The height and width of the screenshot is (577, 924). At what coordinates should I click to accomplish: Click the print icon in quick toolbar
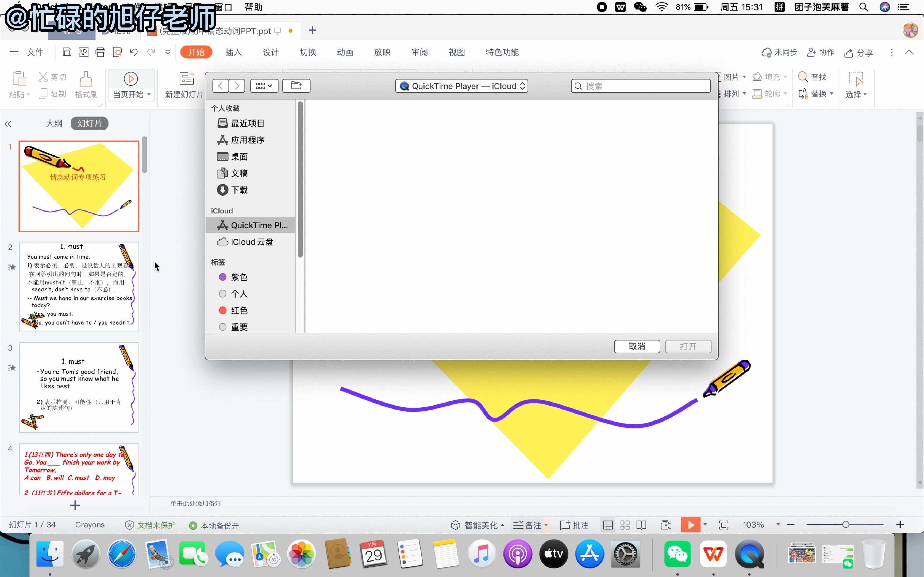[101, 52]
